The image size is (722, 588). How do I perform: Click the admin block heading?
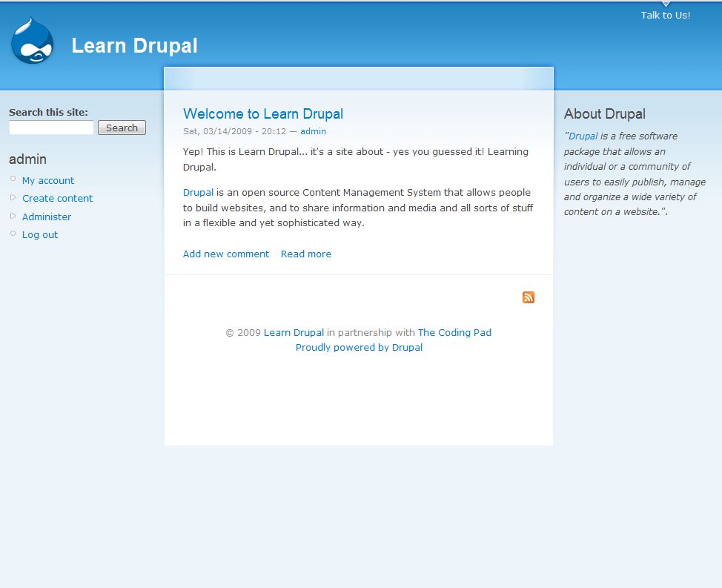coord(27,159)
